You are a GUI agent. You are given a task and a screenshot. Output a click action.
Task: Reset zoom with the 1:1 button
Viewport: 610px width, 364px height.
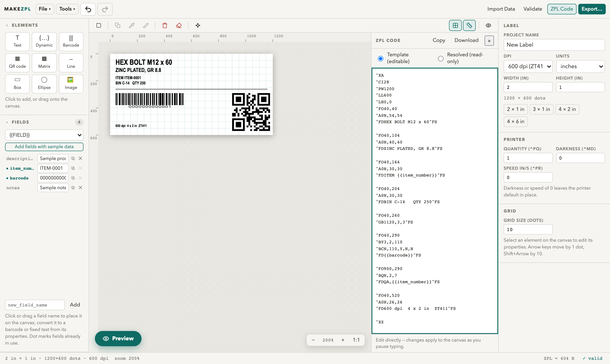356,340
